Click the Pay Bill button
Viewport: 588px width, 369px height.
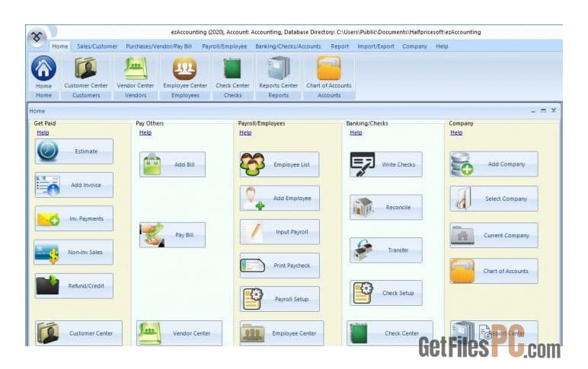coord(172,235)
